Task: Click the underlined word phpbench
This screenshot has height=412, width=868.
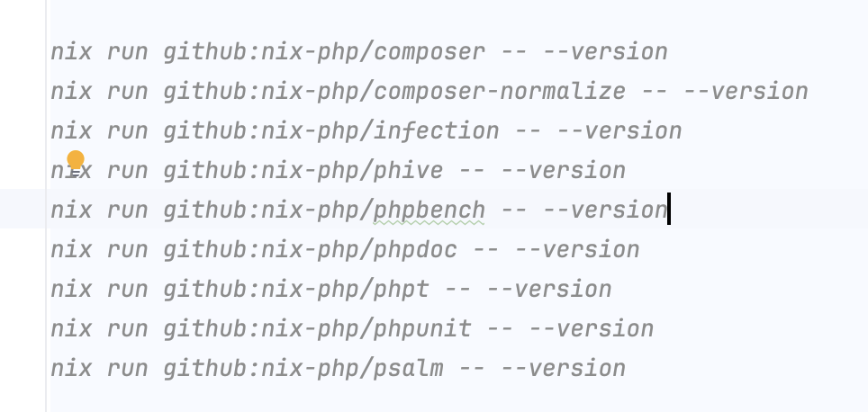Action: 429,210
